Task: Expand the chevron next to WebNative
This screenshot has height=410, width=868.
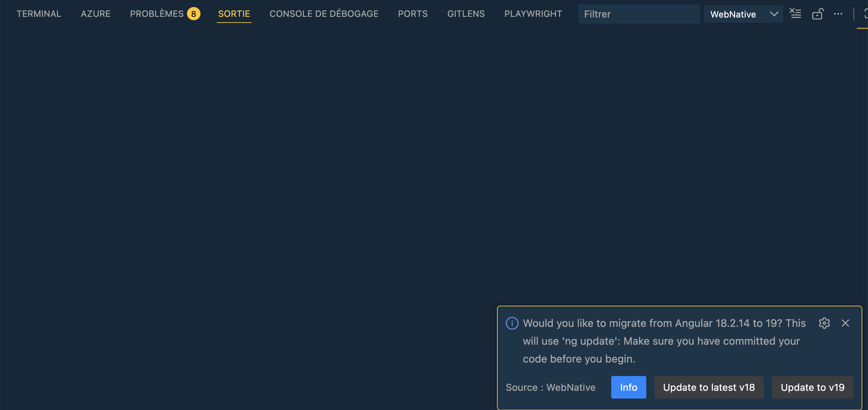Action: click(774, 14)
